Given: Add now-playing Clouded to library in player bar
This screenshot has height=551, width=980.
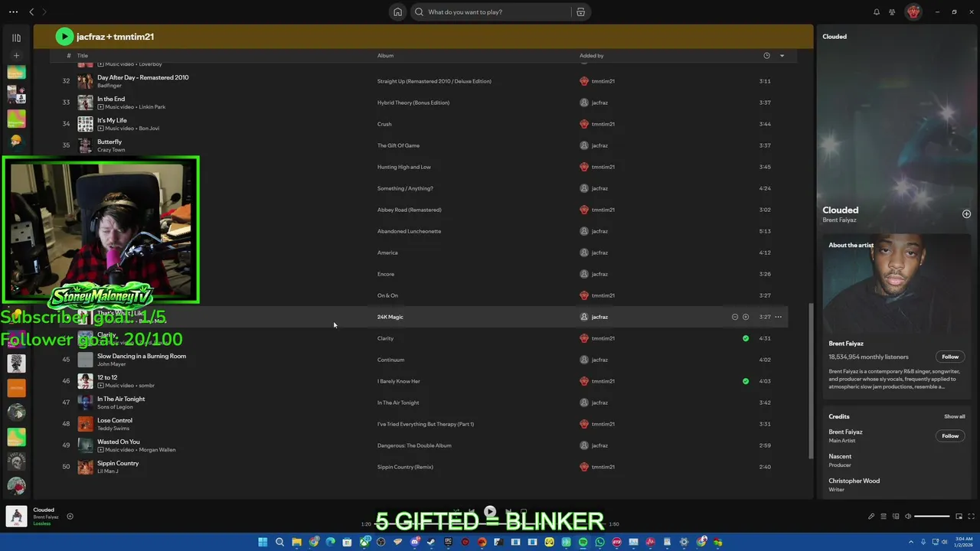Looking at the screenshot, I should [70, 517].
